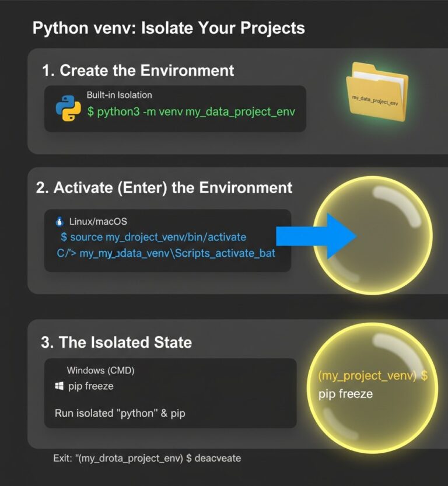
Task: Select the title "Python venv: Isolate Your Projects"
Action: (168, 28)
